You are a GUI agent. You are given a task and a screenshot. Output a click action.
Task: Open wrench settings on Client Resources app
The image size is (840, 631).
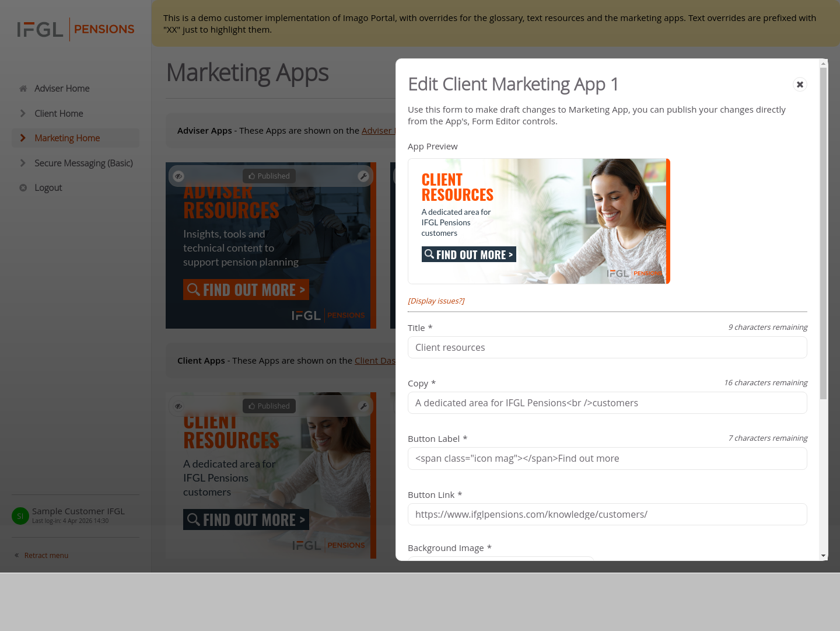coord(363,406)
